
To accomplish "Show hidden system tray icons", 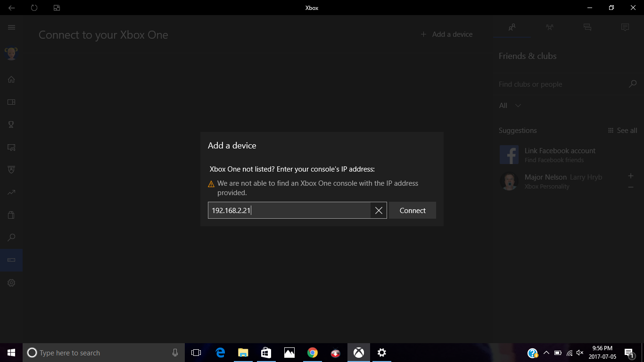I will 546,353.
